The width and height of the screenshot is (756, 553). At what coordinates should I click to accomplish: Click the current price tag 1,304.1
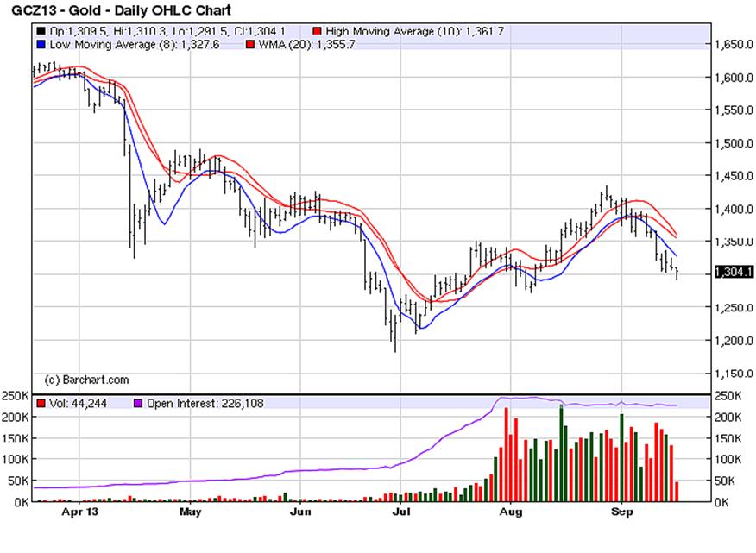[732, 273]
